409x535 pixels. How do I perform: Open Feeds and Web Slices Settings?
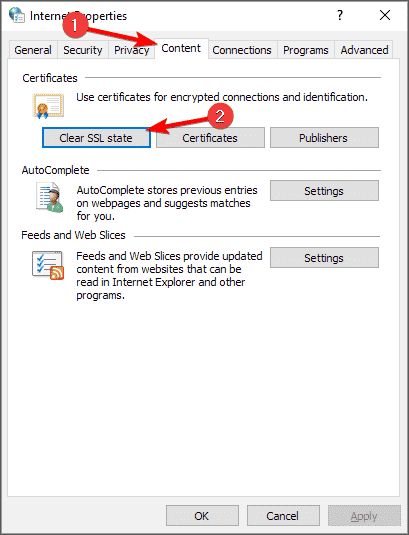pyautogui.click(x=324, y=258)
